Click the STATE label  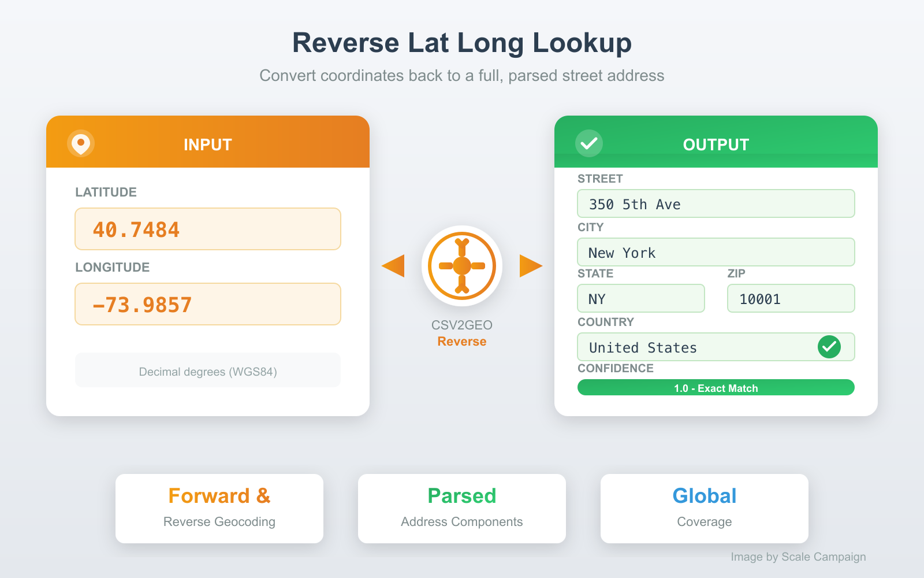tap(595, 273)
